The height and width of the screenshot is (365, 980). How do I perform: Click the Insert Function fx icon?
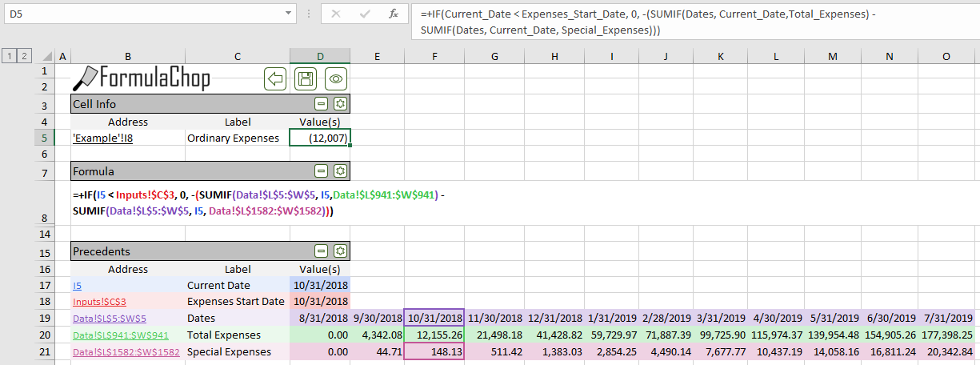[393, 14]
